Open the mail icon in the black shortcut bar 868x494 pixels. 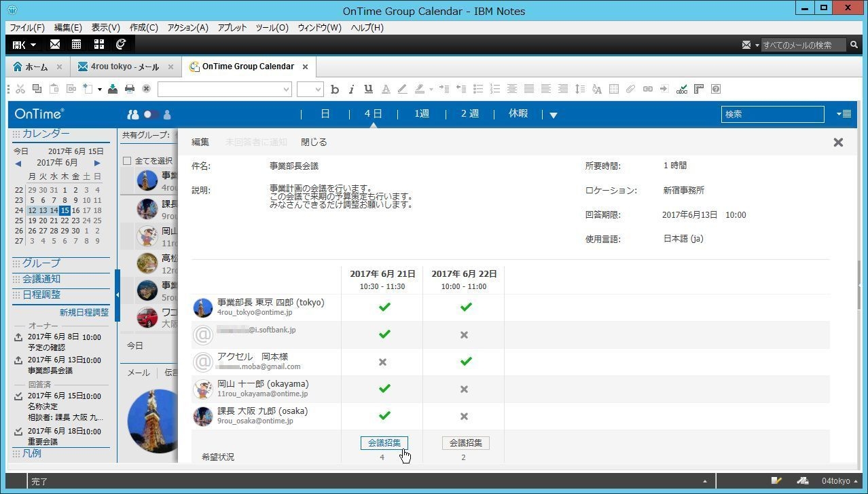point(55,44)
